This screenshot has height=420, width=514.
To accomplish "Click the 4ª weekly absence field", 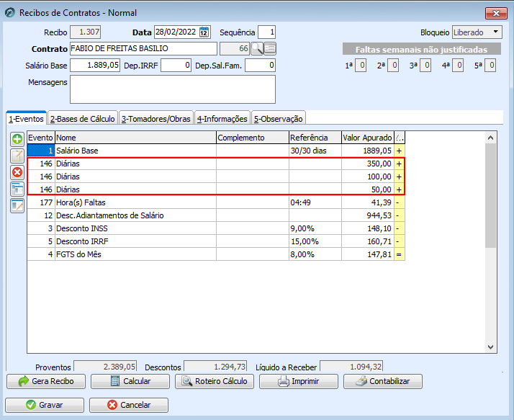I will pyautogui.click(x=458, y=66).
